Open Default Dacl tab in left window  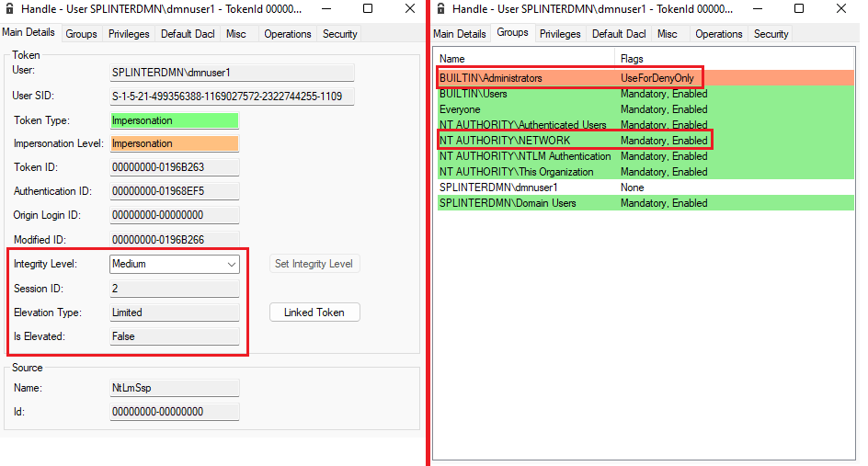tap(188, 34)
